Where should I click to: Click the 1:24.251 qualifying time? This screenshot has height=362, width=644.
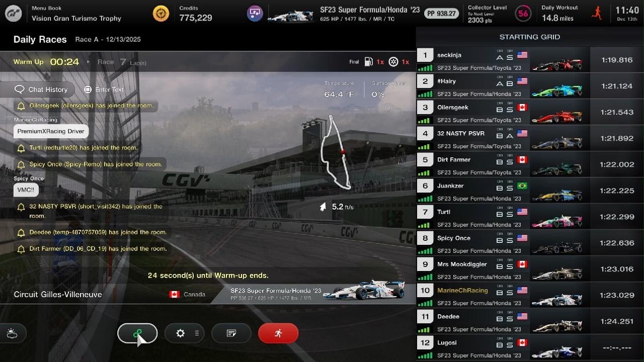tap(617, 321)
